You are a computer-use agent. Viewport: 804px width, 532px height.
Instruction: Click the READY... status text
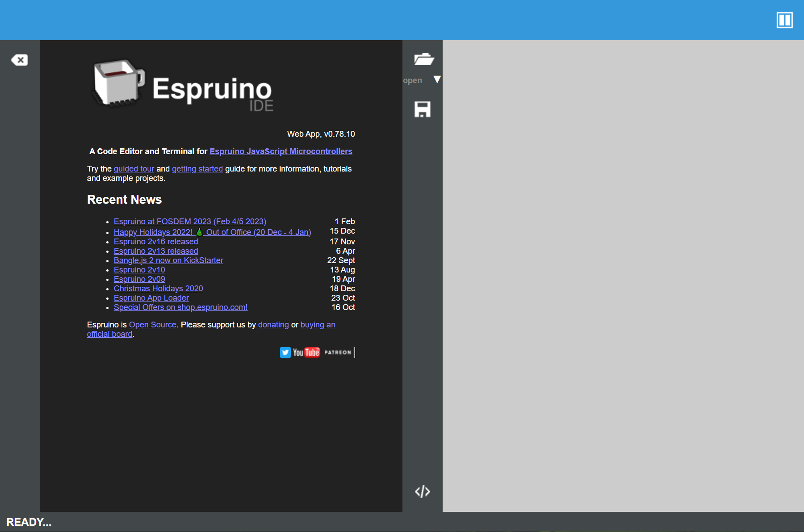click(x=29, y=522)
